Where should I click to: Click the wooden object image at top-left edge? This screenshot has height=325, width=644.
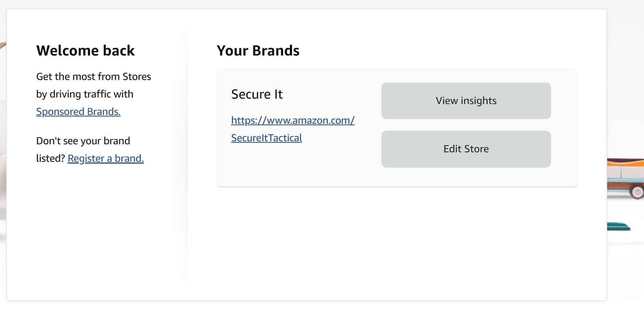[3, 46]
